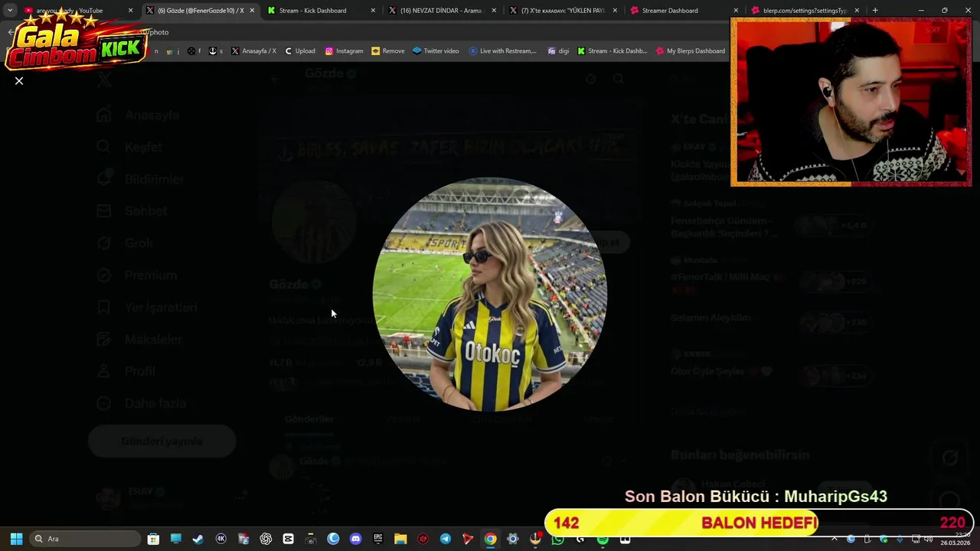Click the taskbar Ara search box
This screenshot has height=551, width=980.
(86, 539)
